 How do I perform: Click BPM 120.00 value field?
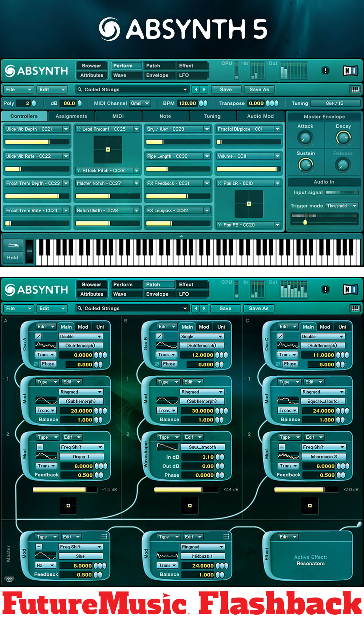tap(187, 103)
